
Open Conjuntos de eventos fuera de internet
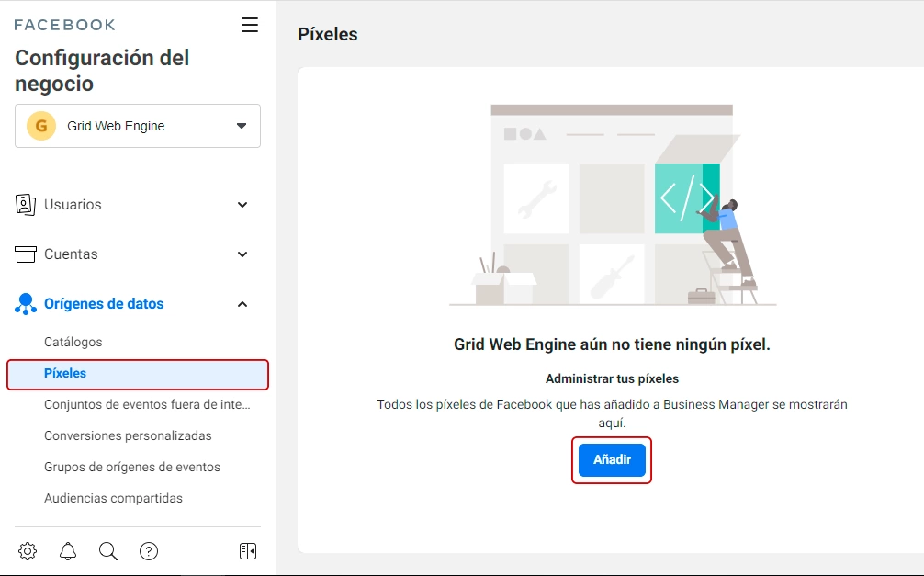click(x=147, y=404)
